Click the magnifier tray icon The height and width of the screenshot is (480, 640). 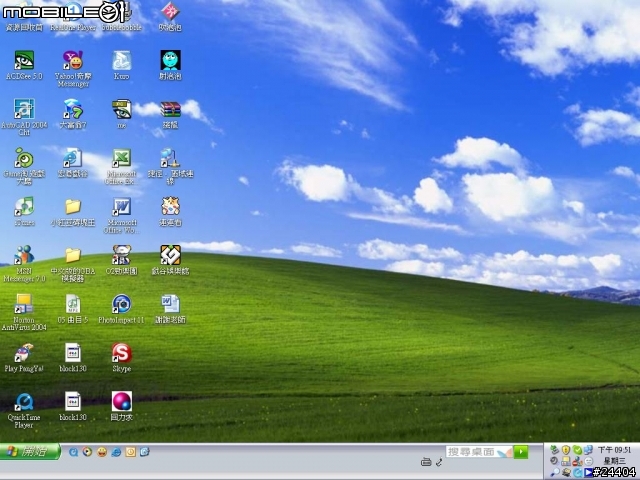pyautogui.click(x=555, y=473)
